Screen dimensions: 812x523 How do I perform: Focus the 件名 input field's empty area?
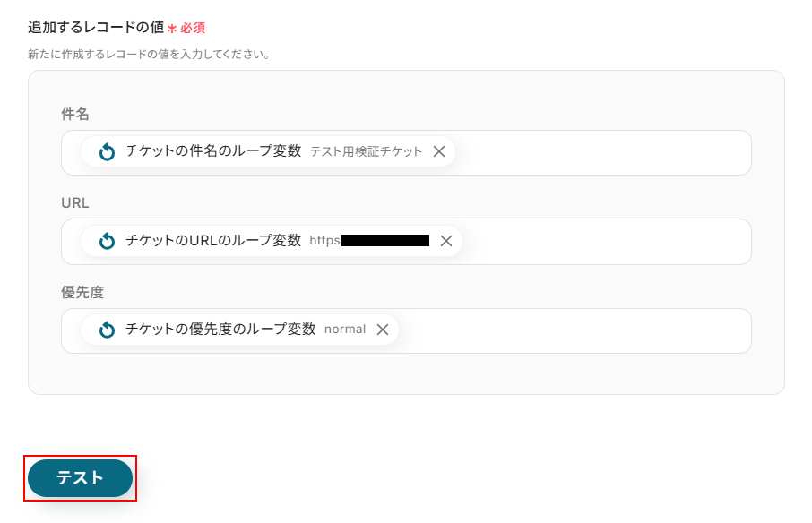(600, 152)
